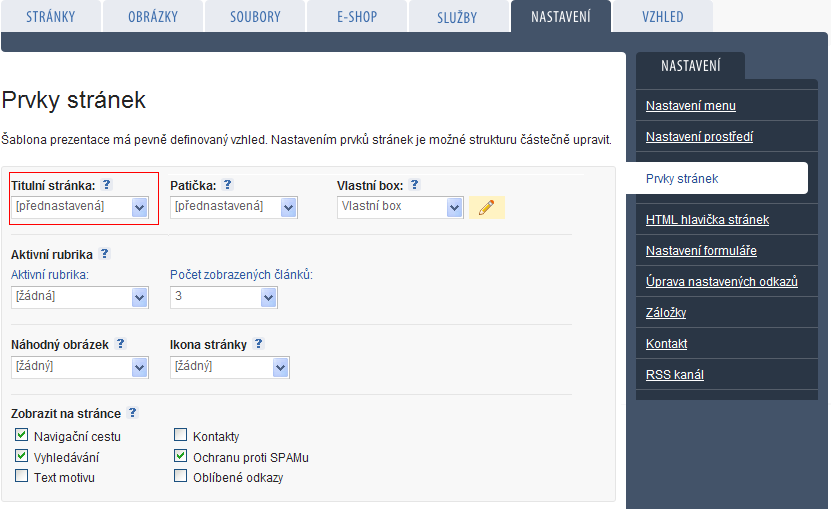Uncheck Navigační cestu checkbox

[21, 435]
